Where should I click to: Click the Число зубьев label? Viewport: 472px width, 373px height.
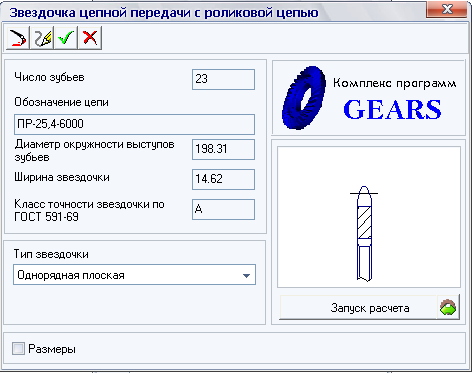[x=49, y=77]
